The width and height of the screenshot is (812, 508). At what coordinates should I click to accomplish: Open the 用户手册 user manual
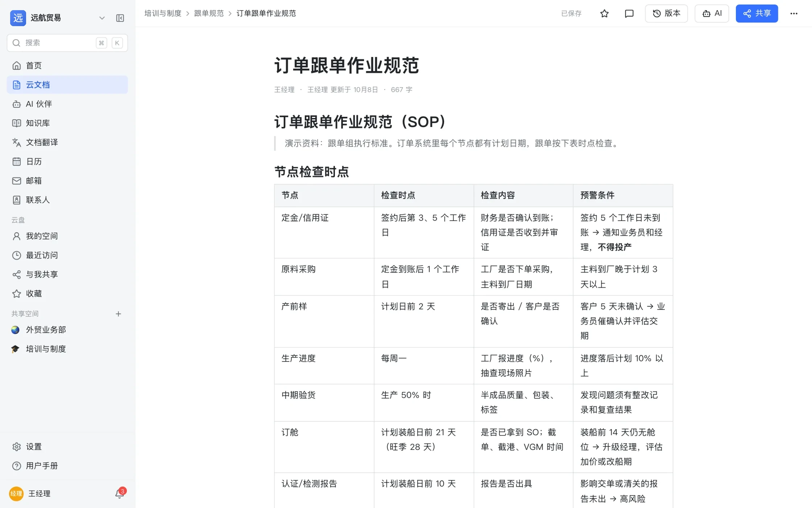pos(67,466)
